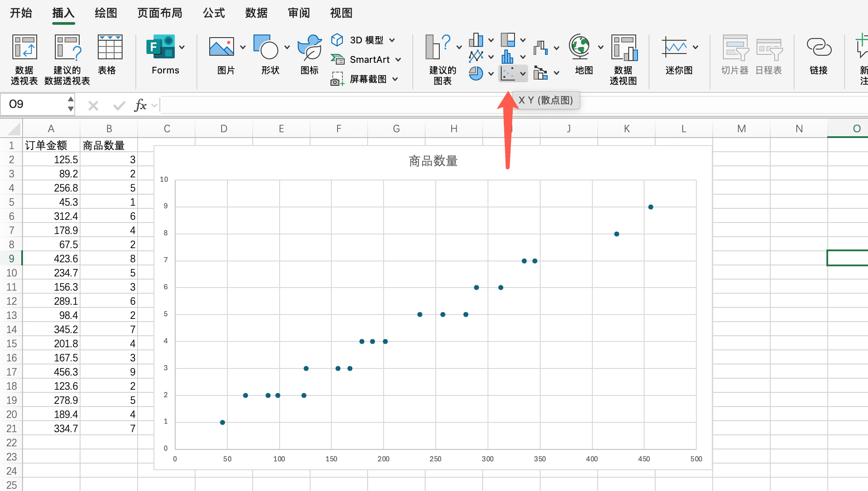Open the 公式 ribbon tab

pyautogui.click(x=214, y=13)
